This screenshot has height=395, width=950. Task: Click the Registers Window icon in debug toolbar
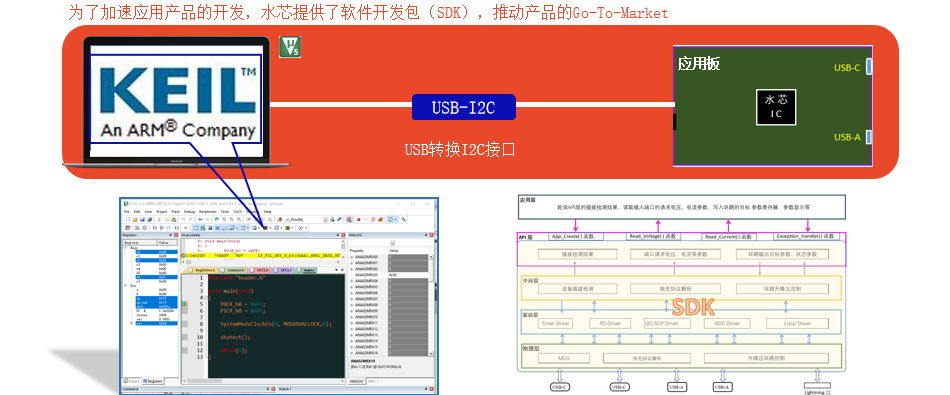tap(218, 228)
